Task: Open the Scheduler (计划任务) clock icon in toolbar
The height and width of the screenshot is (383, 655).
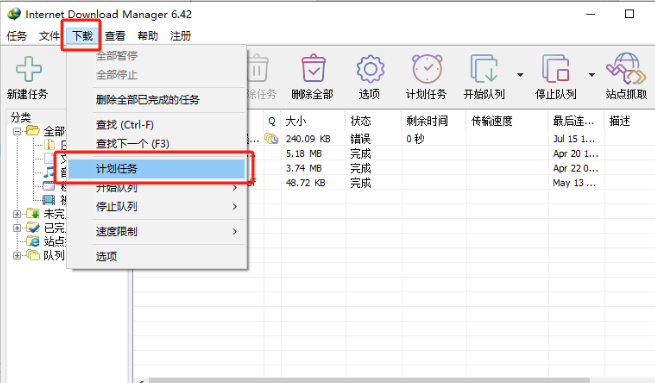Action: click(x=427, y=69)
